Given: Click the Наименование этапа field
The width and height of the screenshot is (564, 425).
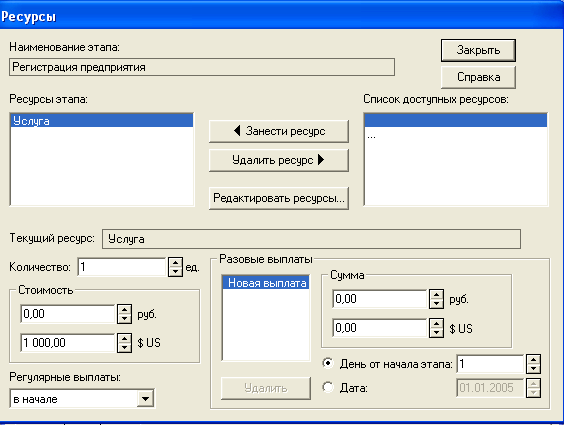Looking at the screenshot, I should 202,67.
